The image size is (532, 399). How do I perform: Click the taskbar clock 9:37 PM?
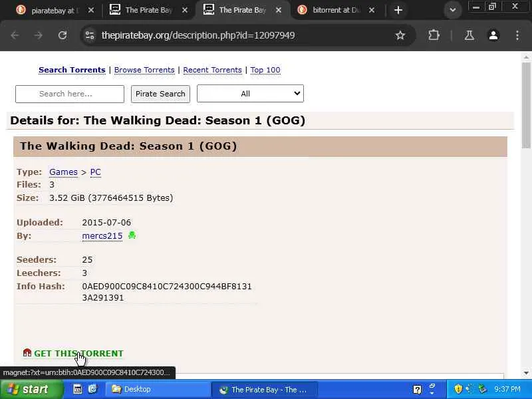[x=507, y=389]
